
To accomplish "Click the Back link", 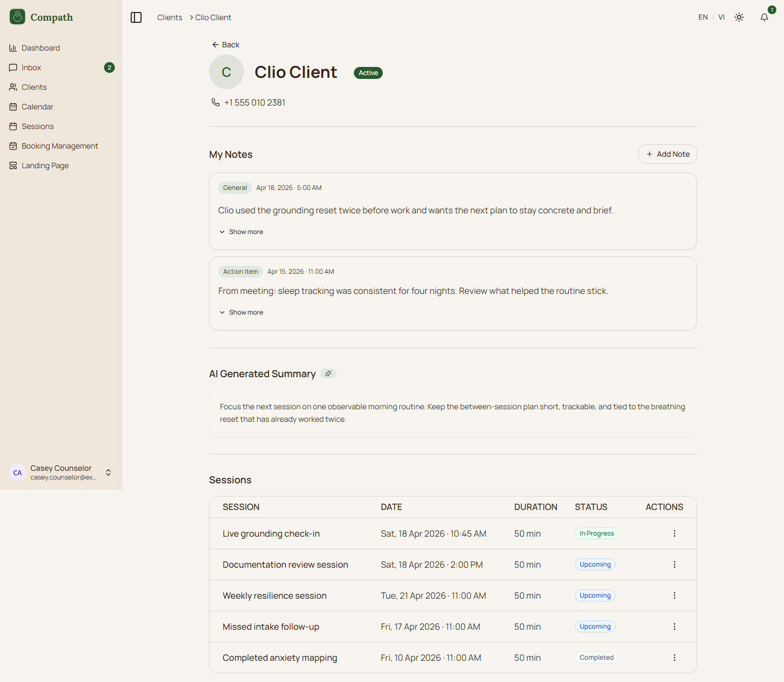I will point(225,45).
